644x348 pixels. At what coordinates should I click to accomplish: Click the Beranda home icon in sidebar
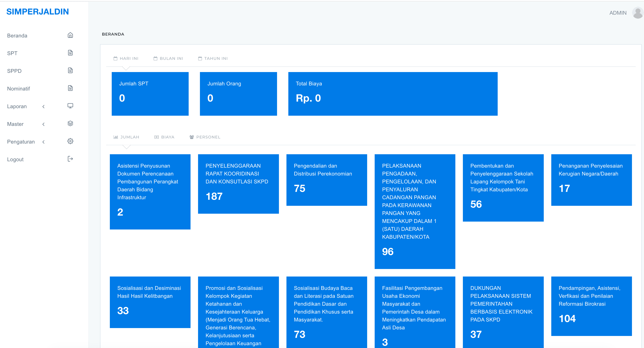[70, 35]
